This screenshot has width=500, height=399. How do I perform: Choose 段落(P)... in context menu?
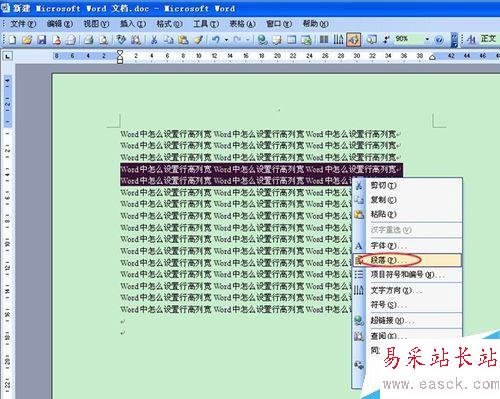pos(407,260)
